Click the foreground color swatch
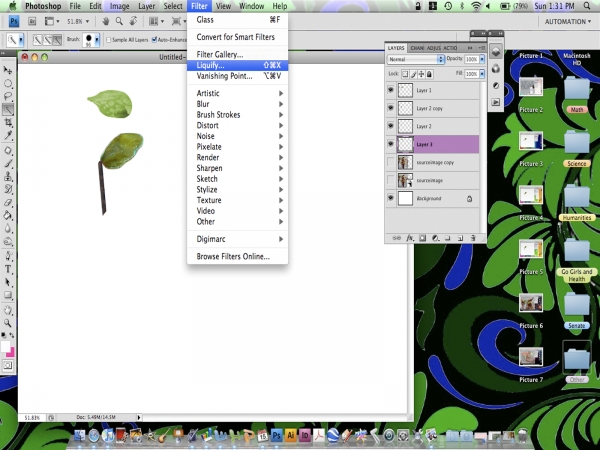Viewport: 600px width, 450px height. 5,346
